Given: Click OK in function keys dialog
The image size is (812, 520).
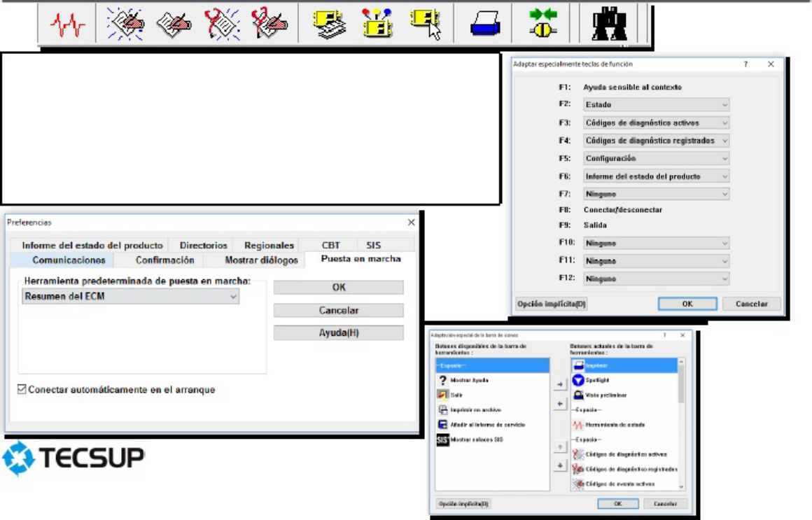Looking at the screenshot, I should [687, 304].
